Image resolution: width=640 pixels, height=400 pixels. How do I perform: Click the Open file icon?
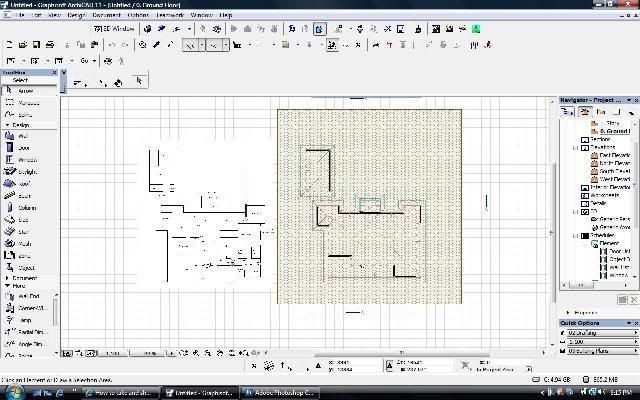(23, 44)
